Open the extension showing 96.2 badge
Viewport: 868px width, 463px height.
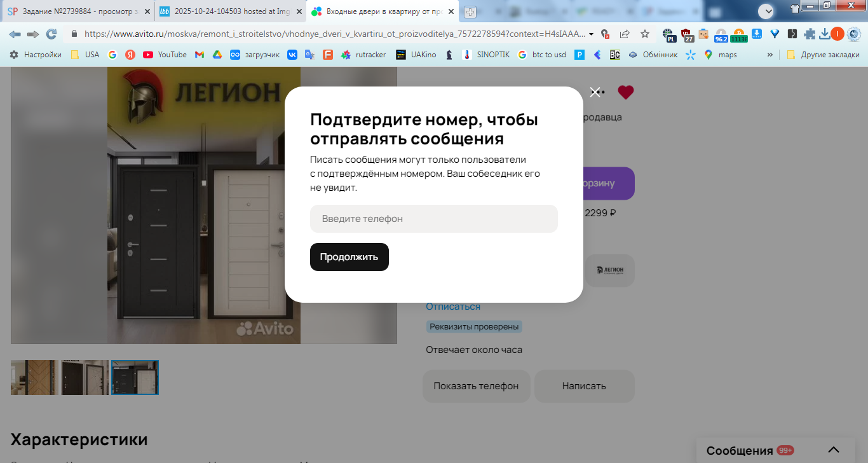[721, 34]
